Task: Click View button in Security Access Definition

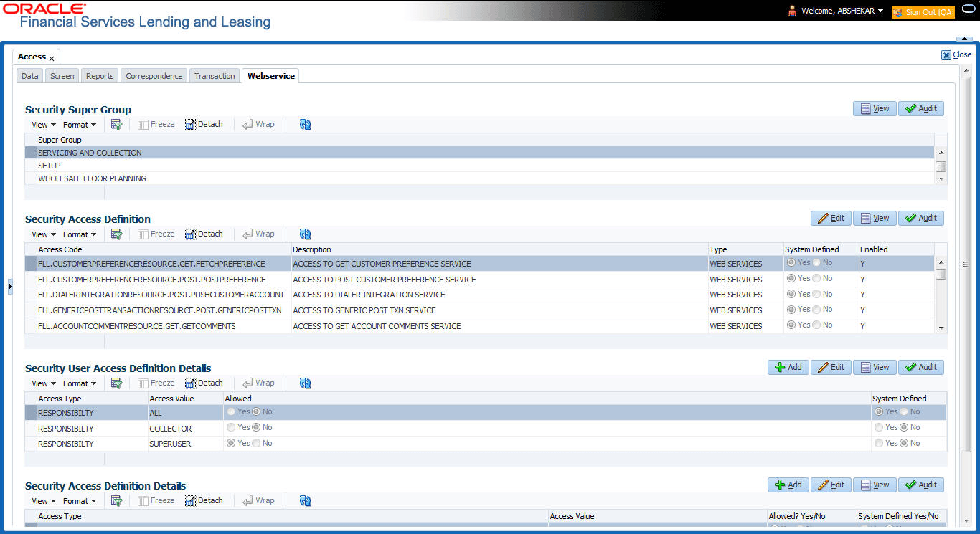Action: coord(875,219)
